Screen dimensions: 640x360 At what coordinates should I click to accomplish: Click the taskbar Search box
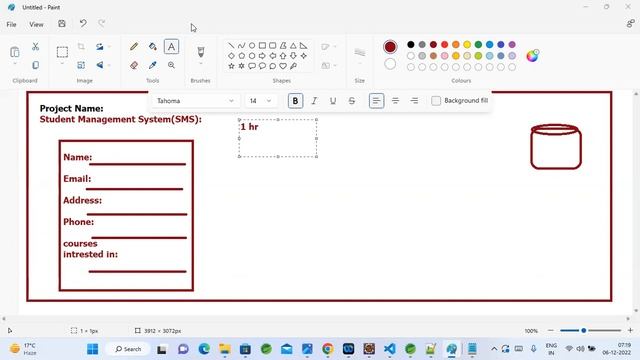coord(128,349)
